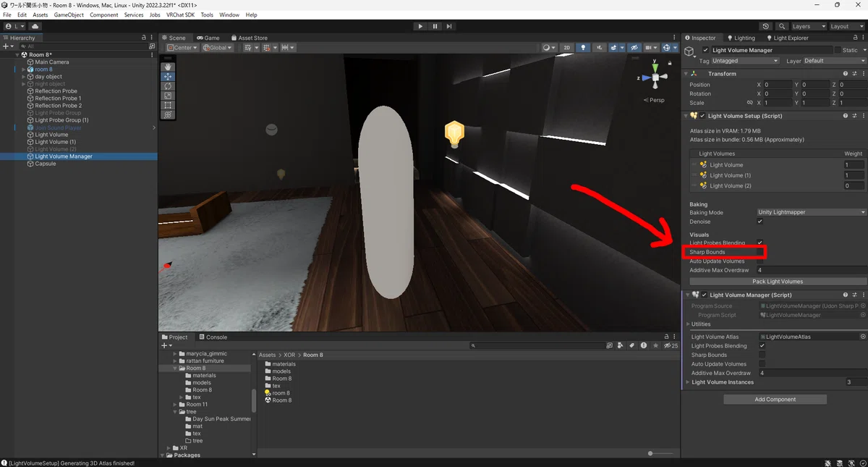The height and width of the screenshot is (467, 868).
Task: Select the Transform tool in Scene toolbar
Action: pos(168,114)
